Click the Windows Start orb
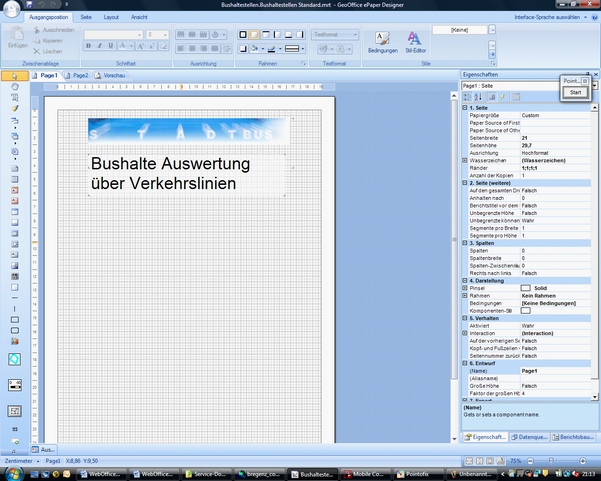The width and height of the screenshot is (601, 481). [x=13, y=474]
